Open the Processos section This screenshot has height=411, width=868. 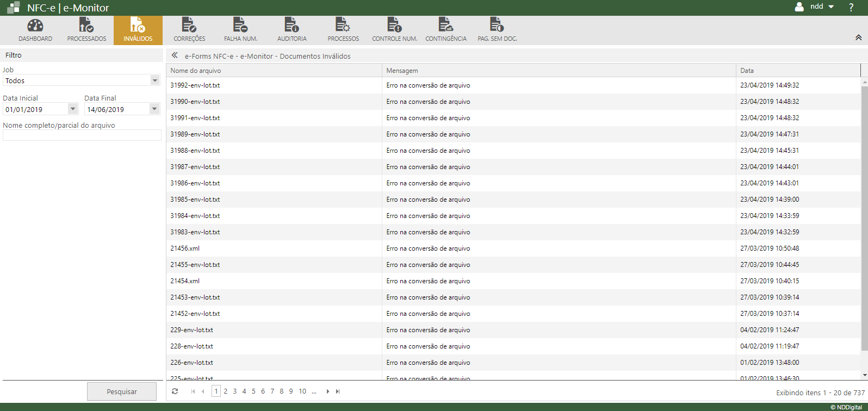tap(343, 30)
